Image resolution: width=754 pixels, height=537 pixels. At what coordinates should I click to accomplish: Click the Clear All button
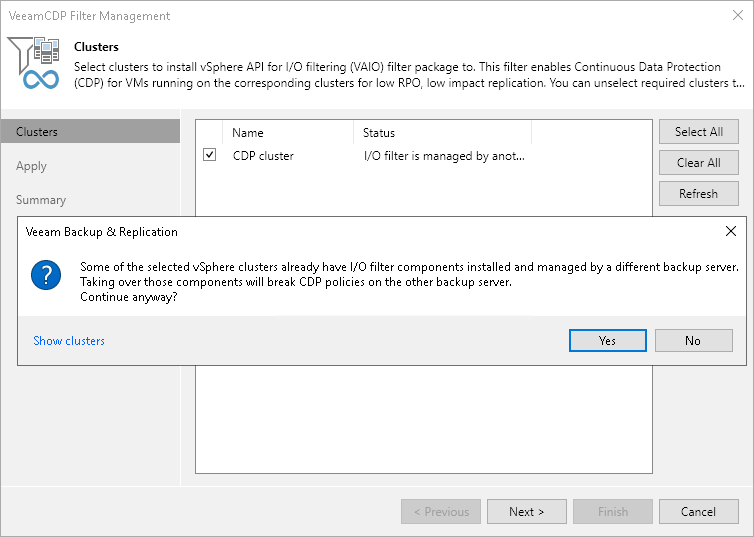[699, 162]
